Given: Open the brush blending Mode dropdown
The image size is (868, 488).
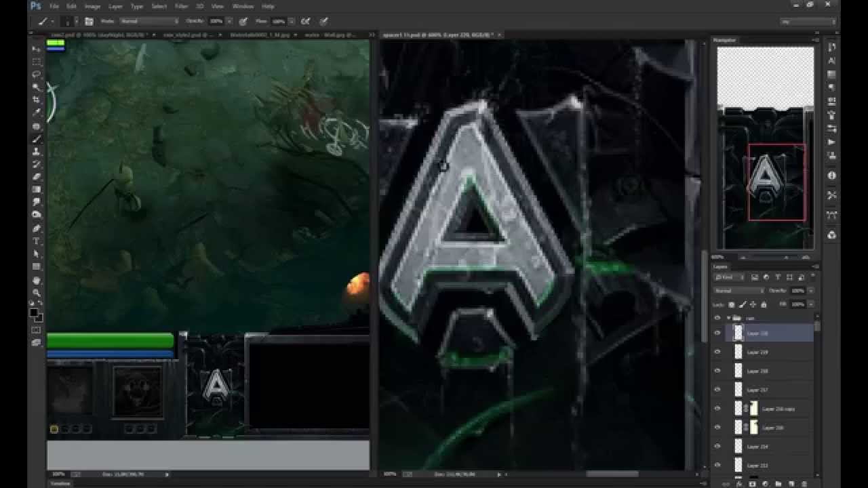Looking at the screenshot, I should pyautogui.click(x=149, y=22).
